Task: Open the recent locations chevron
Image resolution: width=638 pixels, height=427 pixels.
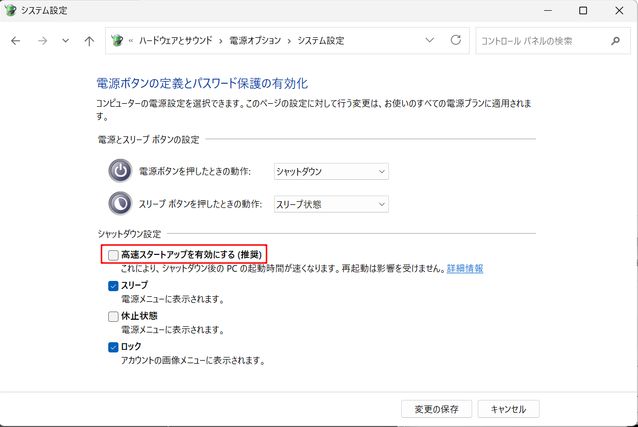Action: [x=66, y=41]
